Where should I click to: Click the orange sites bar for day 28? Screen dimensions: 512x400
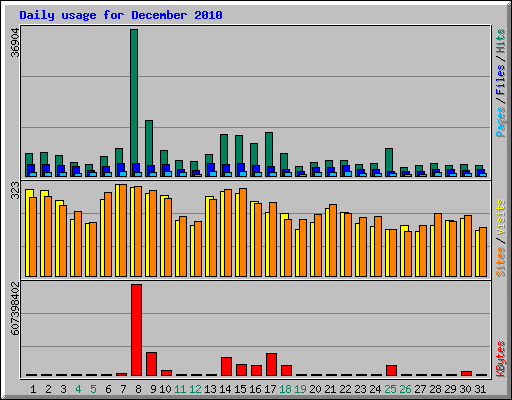click(x=438, y=245)
